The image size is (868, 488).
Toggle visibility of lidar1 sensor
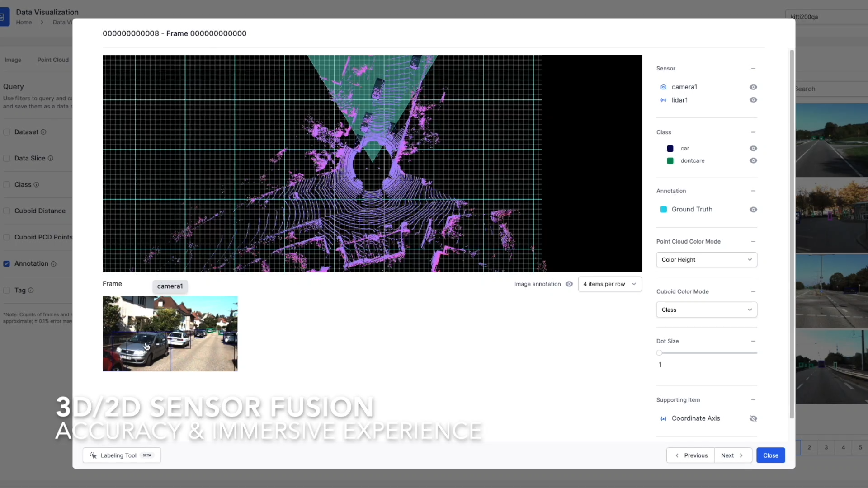point(752,99)
